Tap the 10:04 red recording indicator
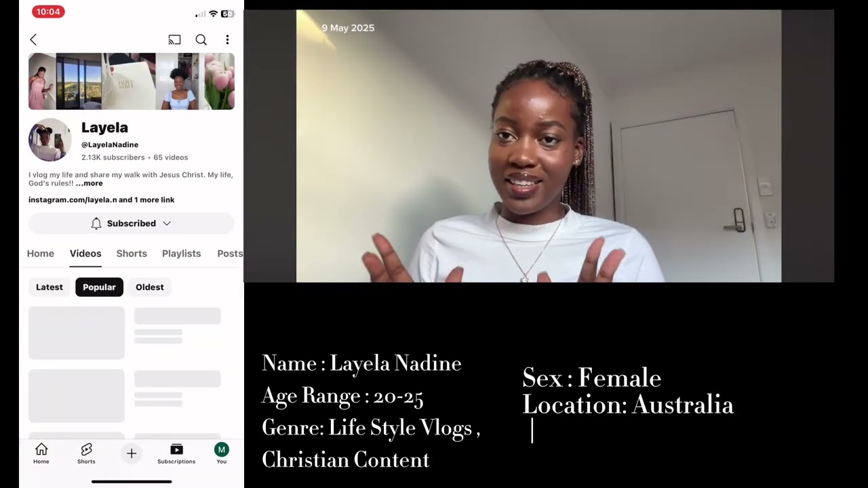 click(48, 12)
